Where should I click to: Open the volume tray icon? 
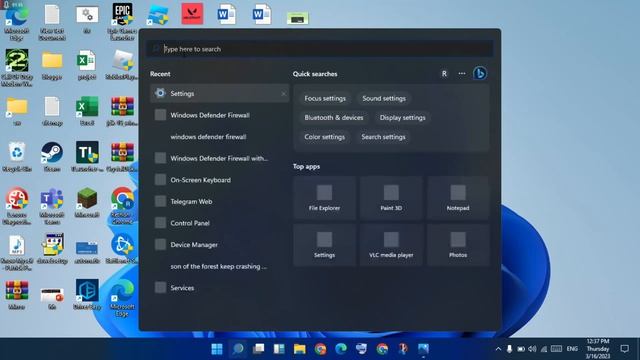[x=532, y=349]
